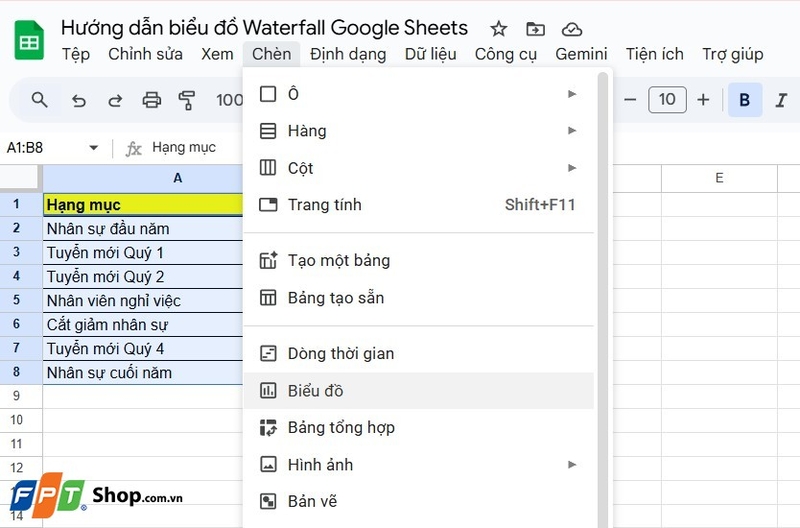This screenshot has height=528, width=800.
Task: Open the Công cụ menu
Action: (x=506, y=54)
